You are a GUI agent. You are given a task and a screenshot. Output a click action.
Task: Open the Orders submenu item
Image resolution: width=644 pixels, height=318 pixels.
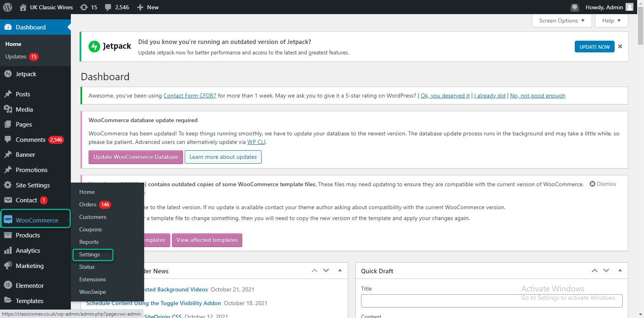[88, 204]
